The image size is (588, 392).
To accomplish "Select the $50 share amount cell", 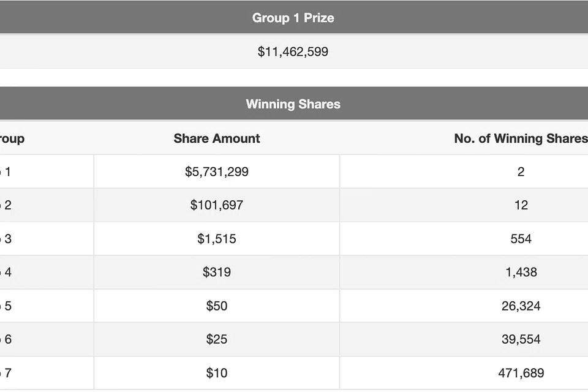I will click(x=217, y=306).
